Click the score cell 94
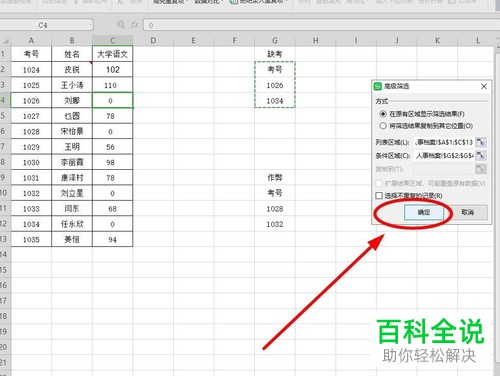This screenshot has height=376, width=500. [x=112, y=239]
